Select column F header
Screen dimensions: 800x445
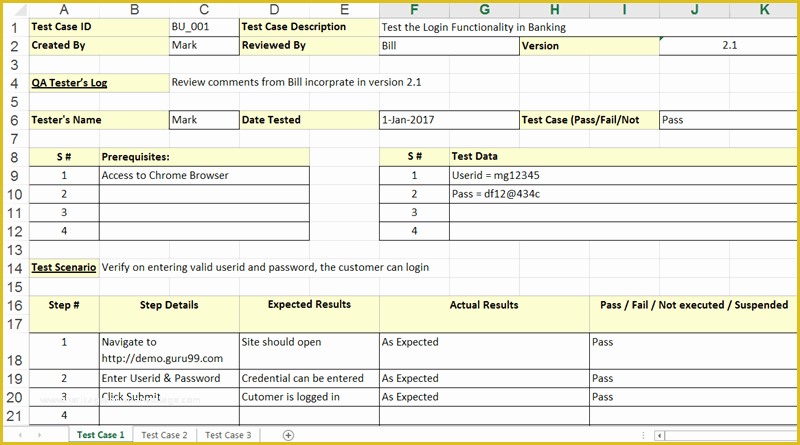414,9
